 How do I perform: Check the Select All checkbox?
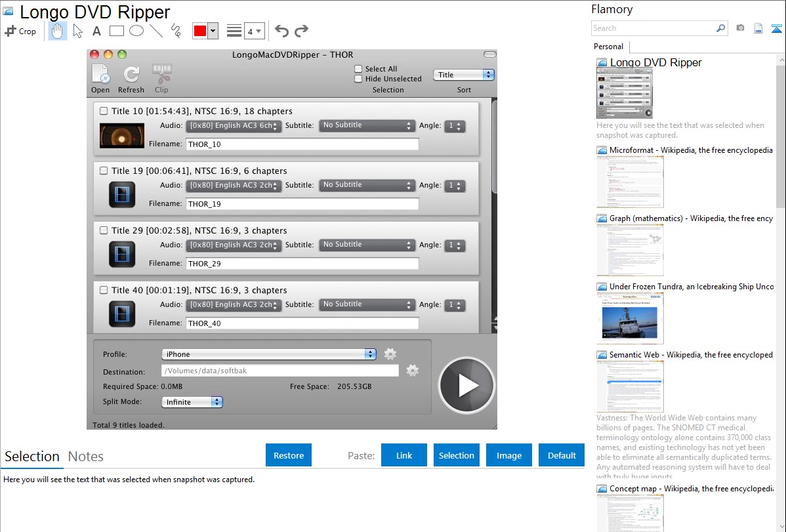[358, 69]
